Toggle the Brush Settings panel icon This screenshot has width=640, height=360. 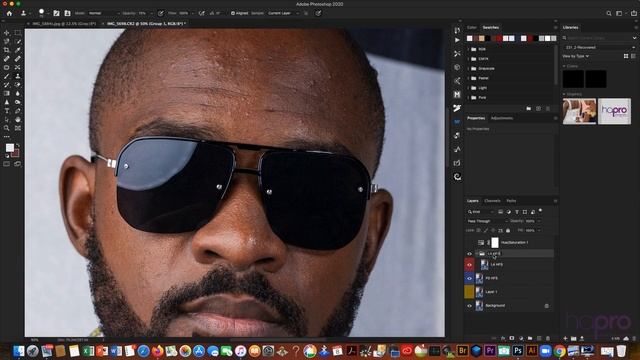click(x=56, y=13)
